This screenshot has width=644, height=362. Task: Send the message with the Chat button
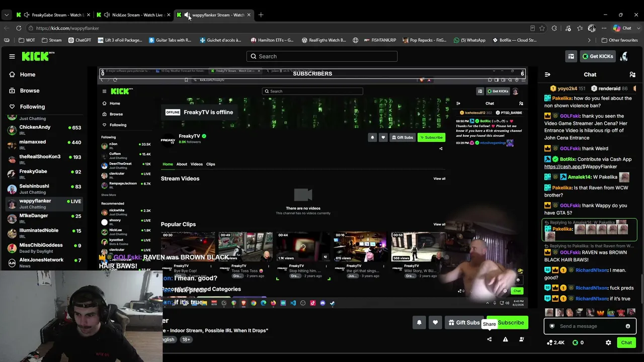[x=626, y=342]
